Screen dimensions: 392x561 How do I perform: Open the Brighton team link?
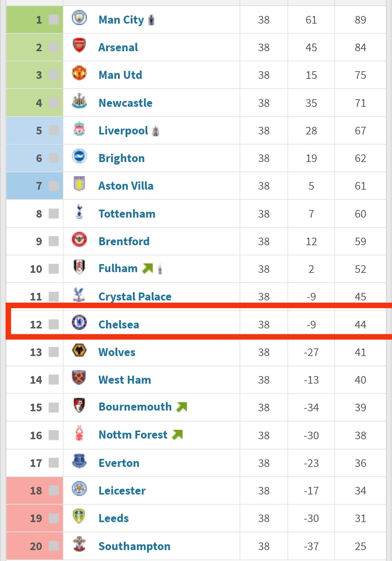[x=122, y=158]
